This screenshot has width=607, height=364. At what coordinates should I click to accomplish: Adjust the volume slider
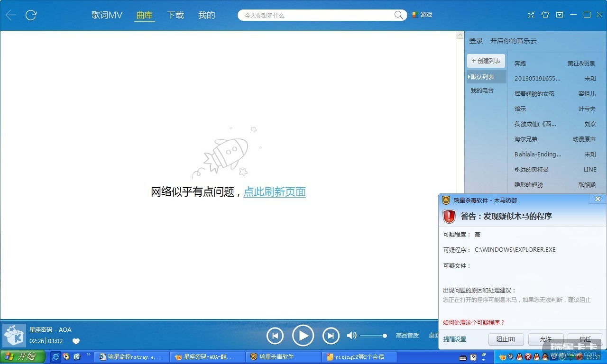373,336
